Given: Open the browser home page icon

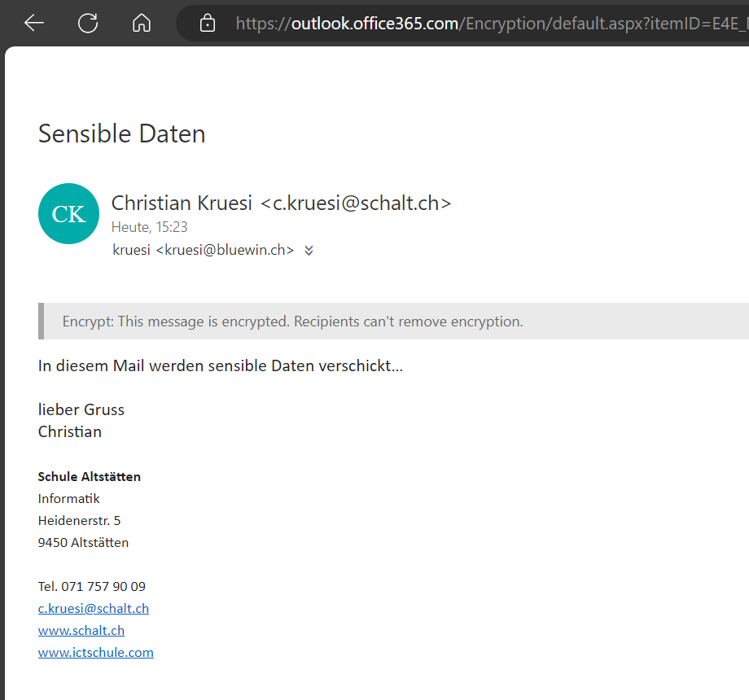Looking at the screenshot, I should tap(142, 23).
